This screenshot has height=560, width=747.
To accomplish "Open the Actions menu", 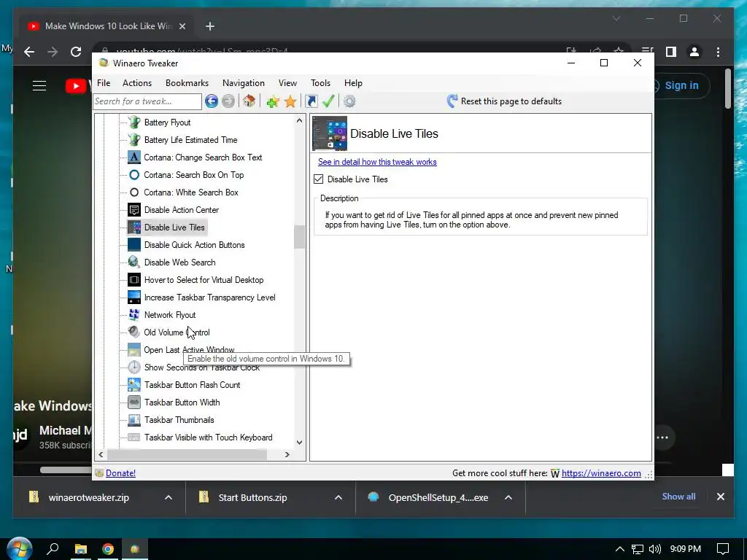I will [x=137, y=83].
